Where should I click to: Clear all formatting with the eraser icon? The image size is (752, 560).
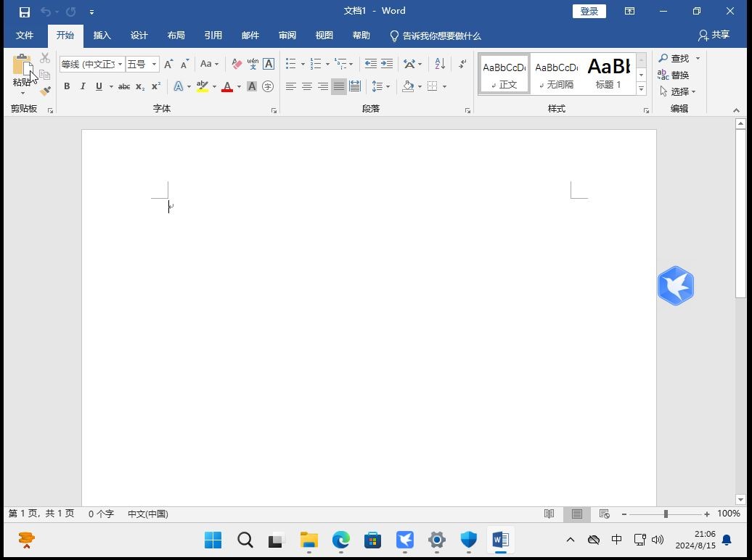(x=236, y=64)
